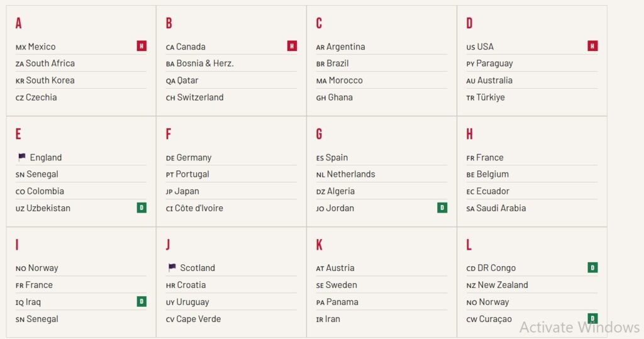Open the Brazil team entry
The width and height of the screenshot is (644, 339).
coord(332,64)
